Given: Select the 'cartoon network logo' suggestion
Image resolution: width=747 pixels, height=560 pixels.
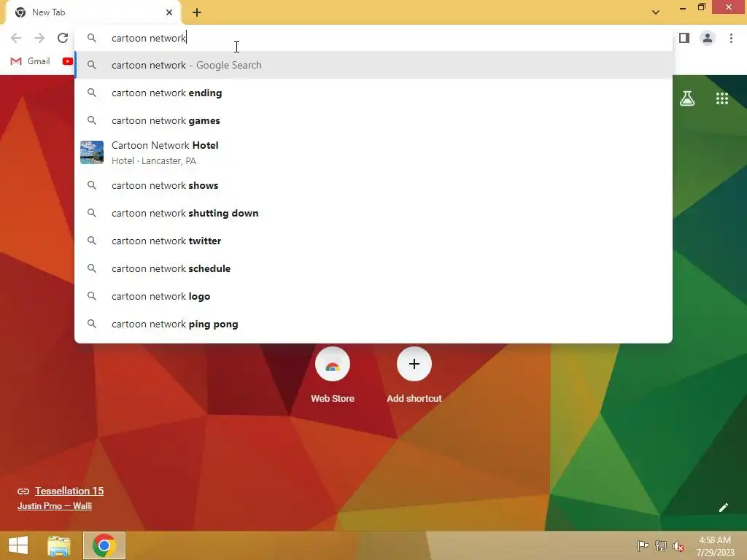Looking at the screenshot, I should point(373,296).
